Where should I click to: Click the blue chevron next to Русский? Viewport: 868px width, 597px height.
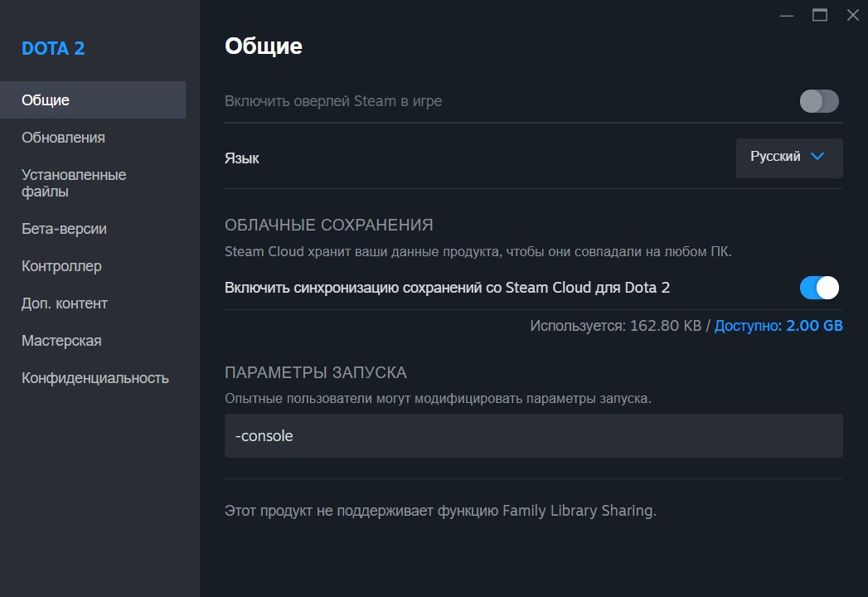(817, 157)
